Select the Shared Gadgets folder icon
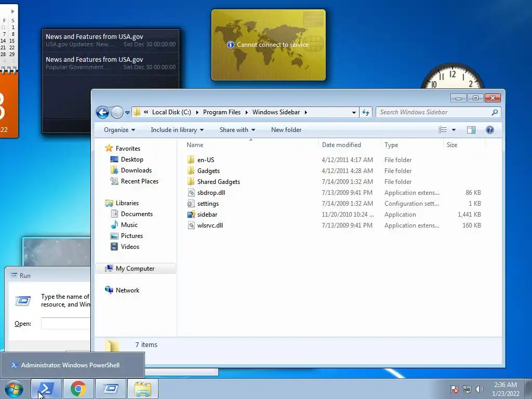Screen dimensions: 532x399 (191, 181)
